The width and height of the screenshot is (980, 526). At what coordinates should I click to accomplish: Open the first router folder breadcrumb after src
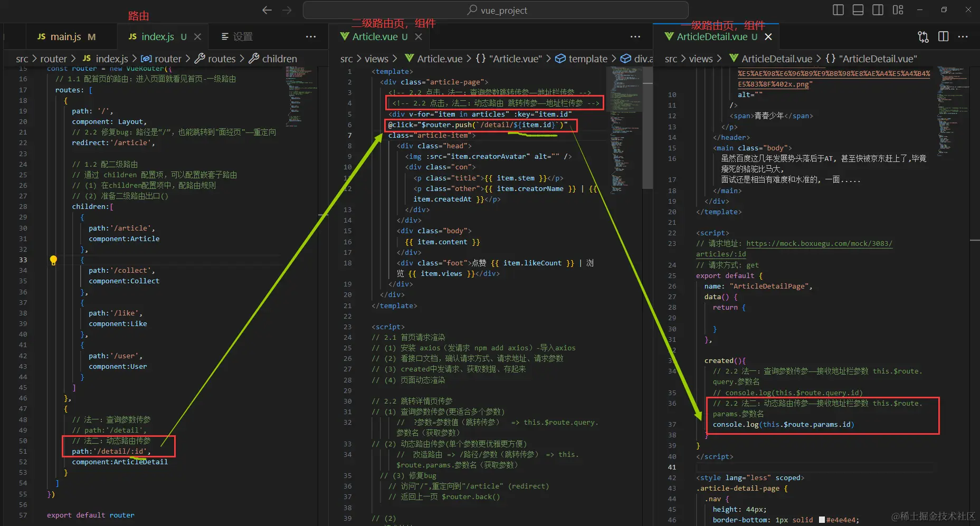53,59
